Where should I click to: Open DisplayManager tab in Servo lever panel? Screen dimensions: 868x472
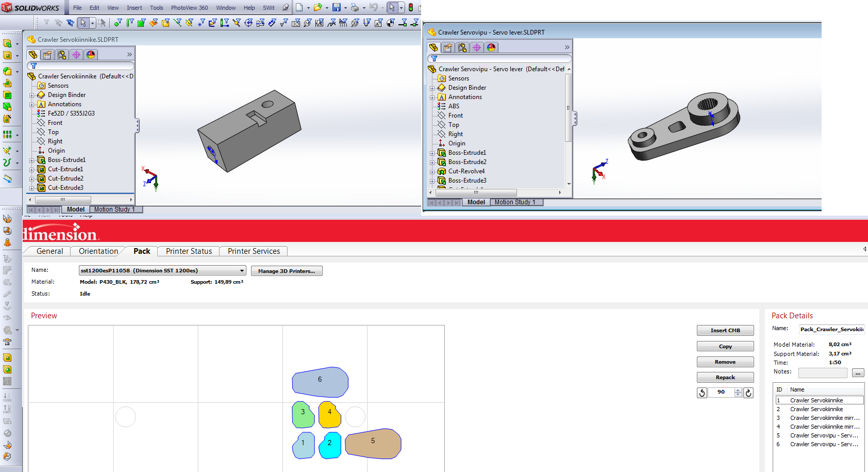tap(491, 47)
